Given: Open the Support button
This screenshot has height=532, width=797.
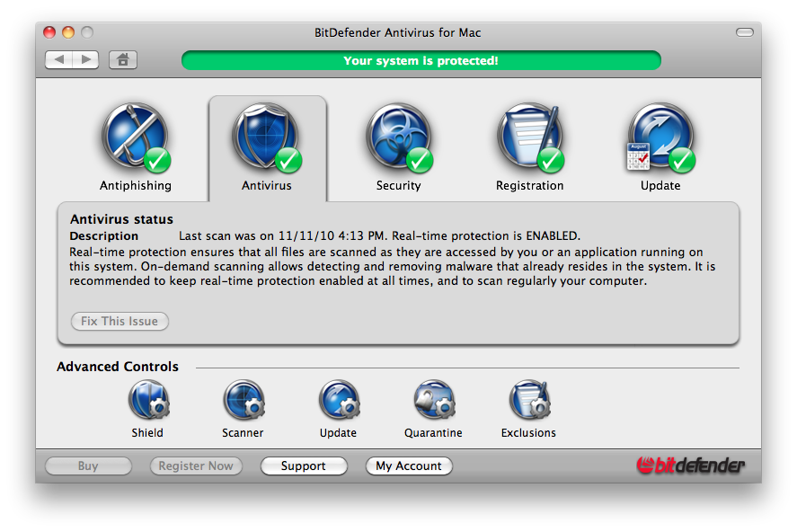Looking at the screenshot, I should click(x=304, y=465).
